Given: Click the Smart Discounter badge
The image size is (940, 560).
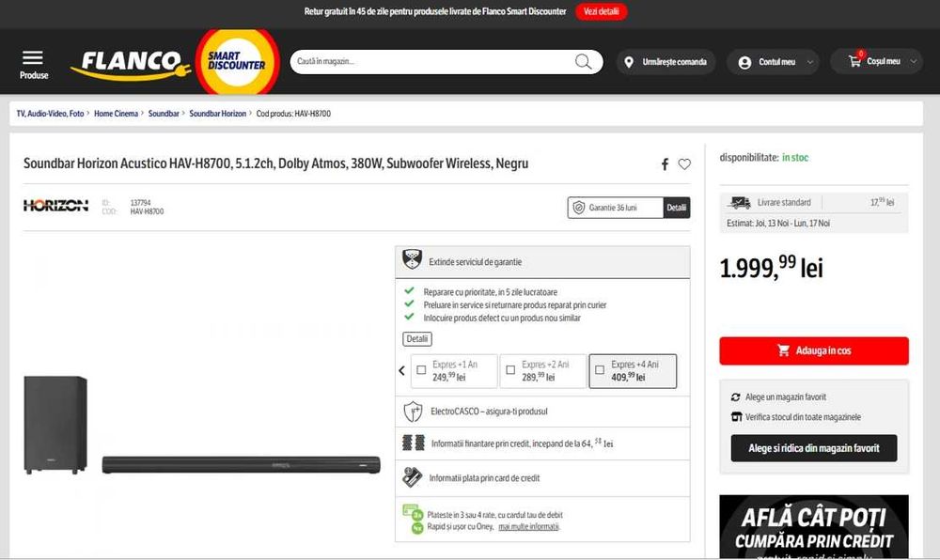Looking at the screenshot, I should tap(238, 62).
